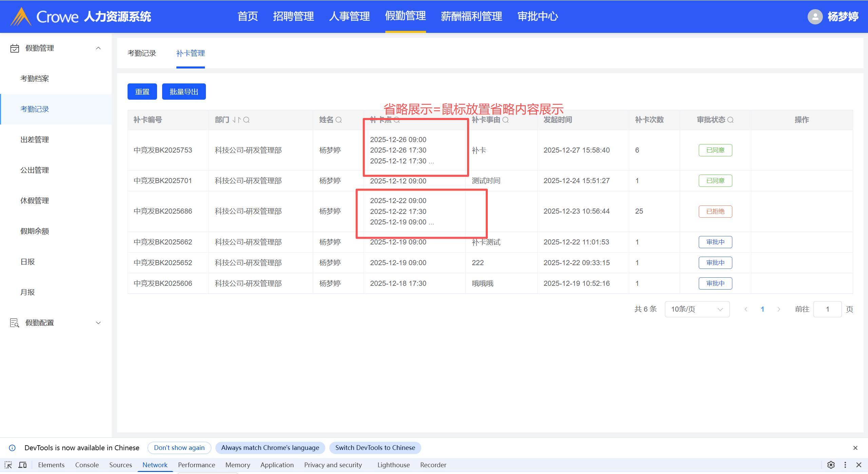Open 薪酬福利管理 in top navigation

(x=471, y=16)
